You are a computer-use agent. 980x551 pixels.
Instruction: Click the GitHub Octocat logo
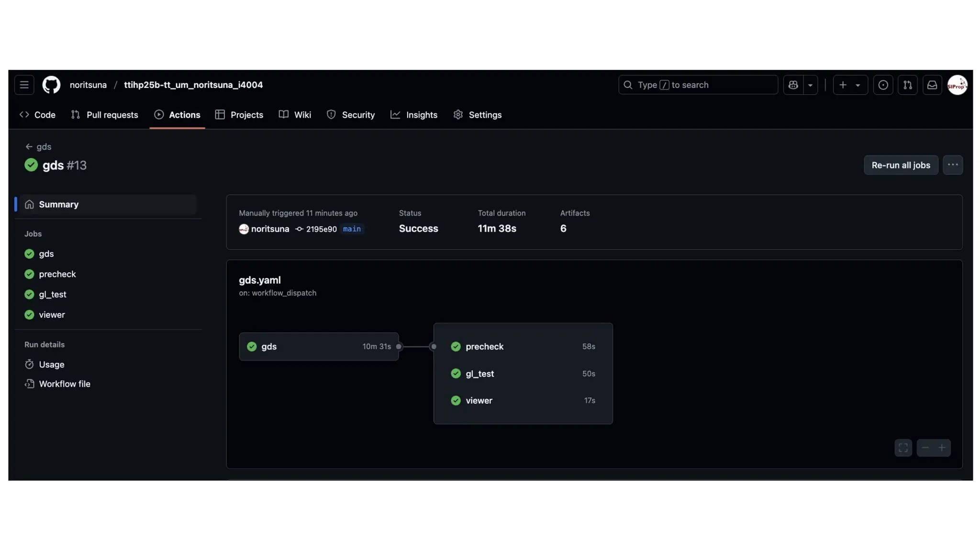(x=51, y=85)
